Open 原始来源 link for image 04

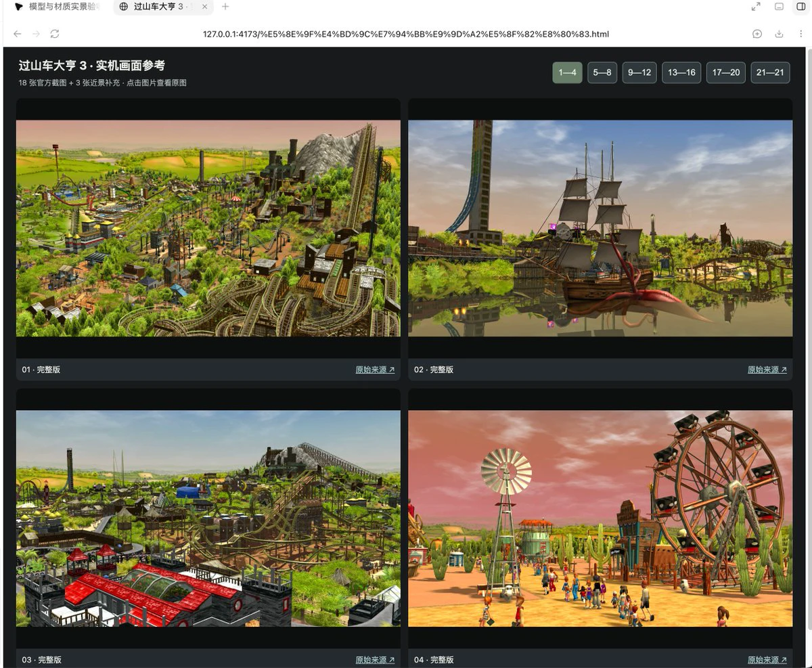(x=767, y=660)
